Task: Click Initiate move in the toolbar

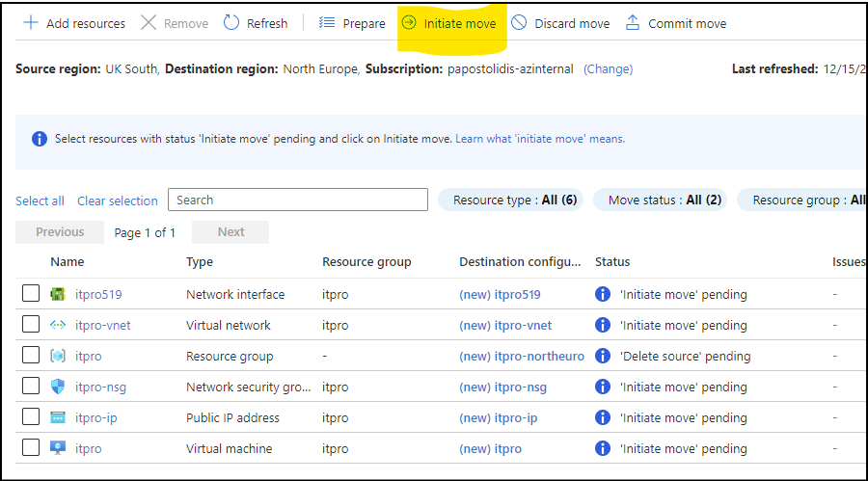Action: pyautogui.click(x=450, y=23)
